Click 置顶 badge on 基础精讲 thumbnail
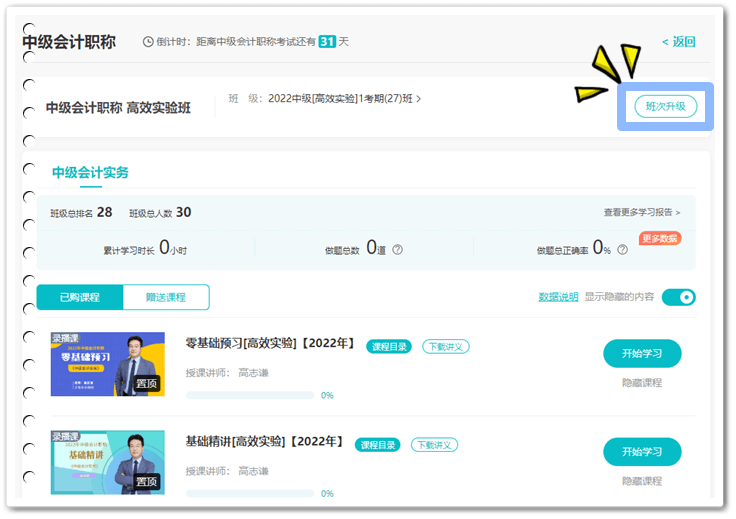736x519 pixels. [x=147, y=481]
